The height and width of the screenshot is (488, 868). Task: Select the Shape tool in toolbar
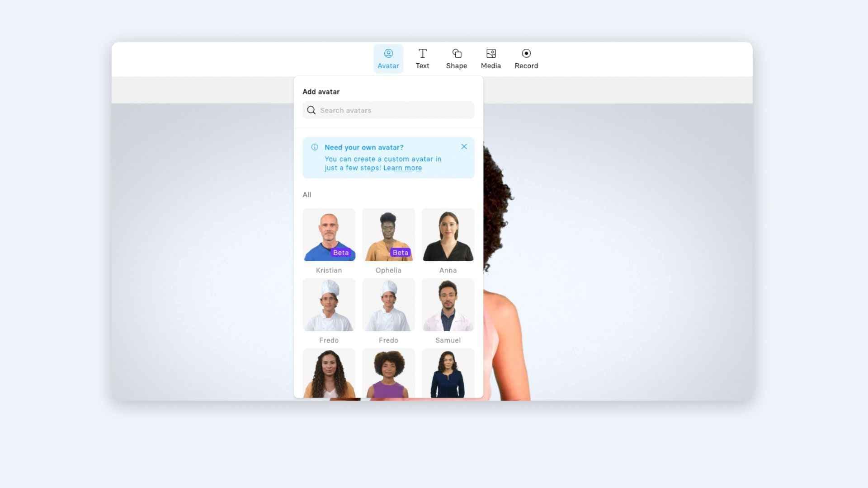coord(457,58)
